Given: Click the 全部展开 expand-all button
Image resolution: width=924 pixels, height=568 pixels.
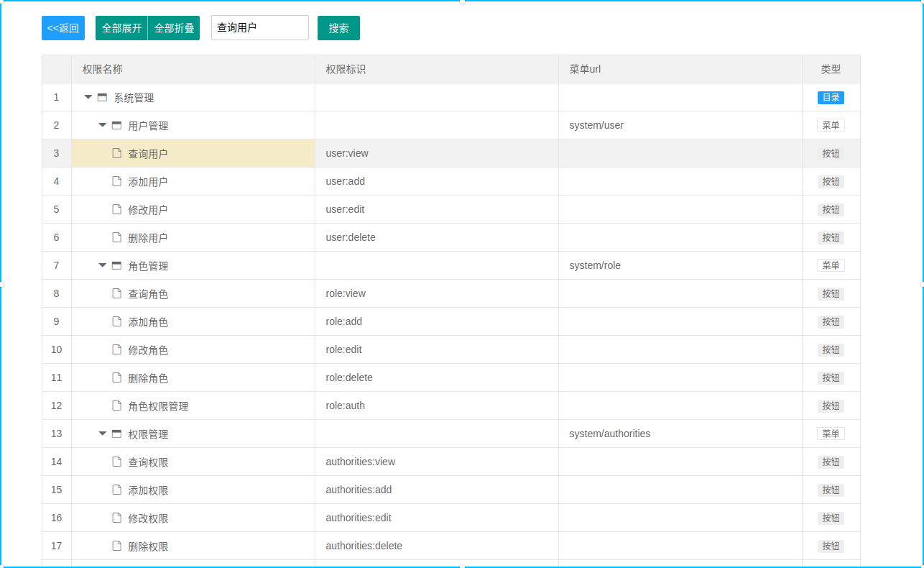Looking at the screenshot, I should click(x=120, y=28).
